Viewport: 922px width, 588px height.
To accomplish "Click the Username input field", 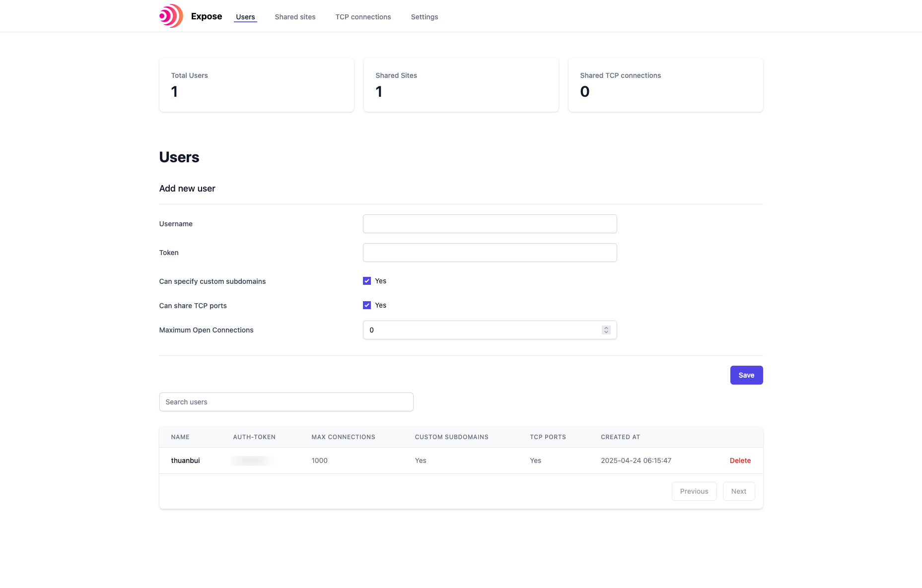I will click(x=490, y=224).
